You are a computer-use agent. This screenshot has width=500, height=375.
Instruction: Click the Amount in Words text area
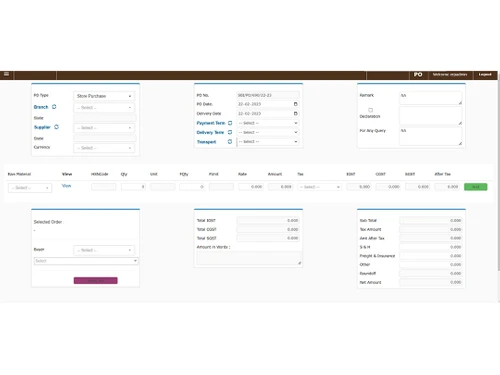click(x=249, y=258)
